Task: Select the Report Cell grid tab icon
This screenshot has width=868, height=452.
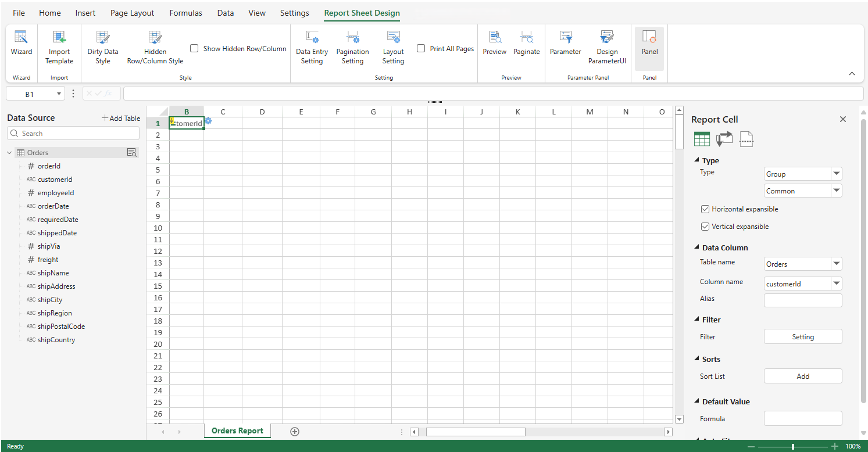Action: tap(702, 139)
